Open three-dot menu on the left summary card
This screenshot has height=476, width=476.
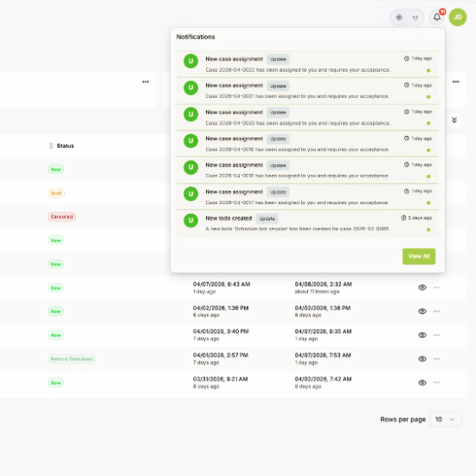pos(145,81)
